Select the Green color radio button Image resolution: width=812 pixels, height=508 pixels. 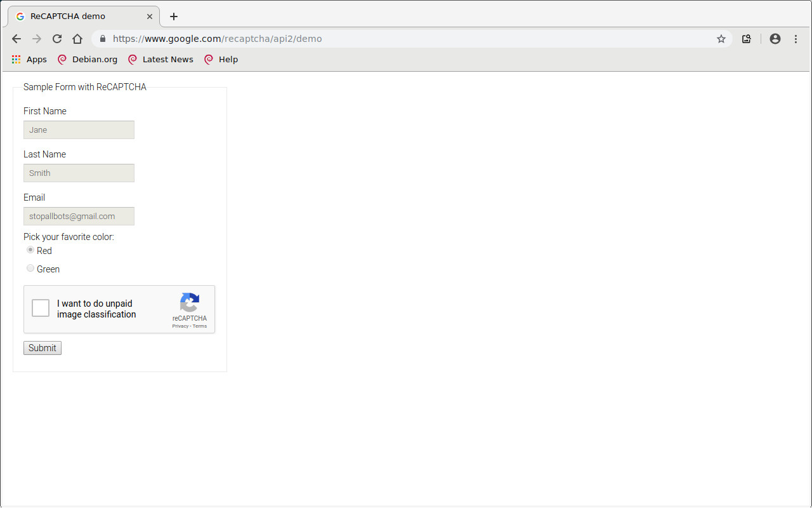(30, 269)
